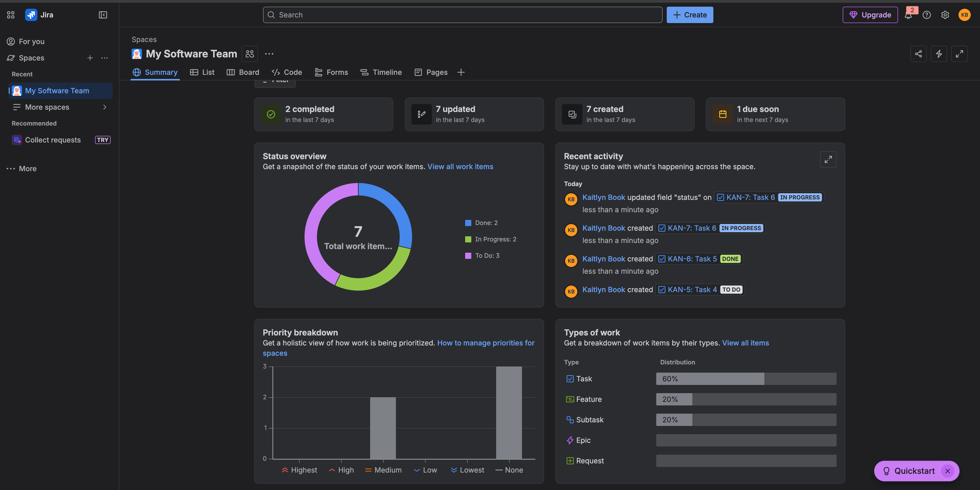Open the app switcher grid icon
Screen dimensions: 980x490
pyautogui.click(x=11, y=15)
